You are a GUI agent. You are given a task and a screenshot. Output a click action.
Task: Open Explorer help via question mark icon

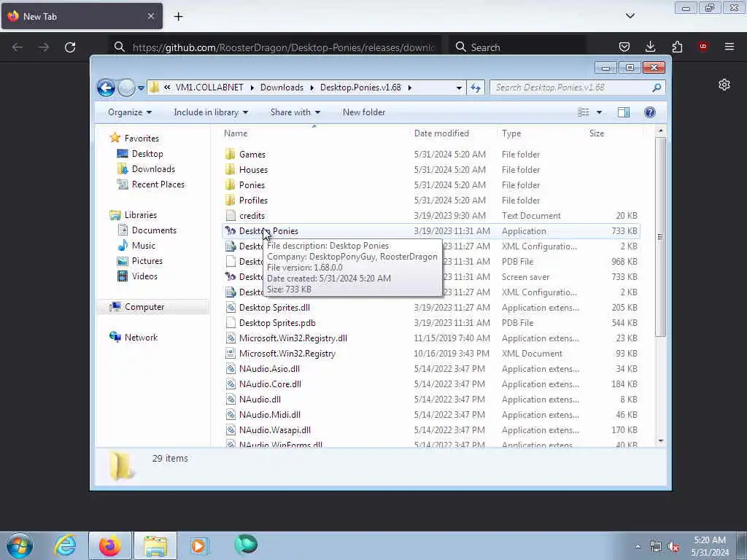[x=650, y=112]
